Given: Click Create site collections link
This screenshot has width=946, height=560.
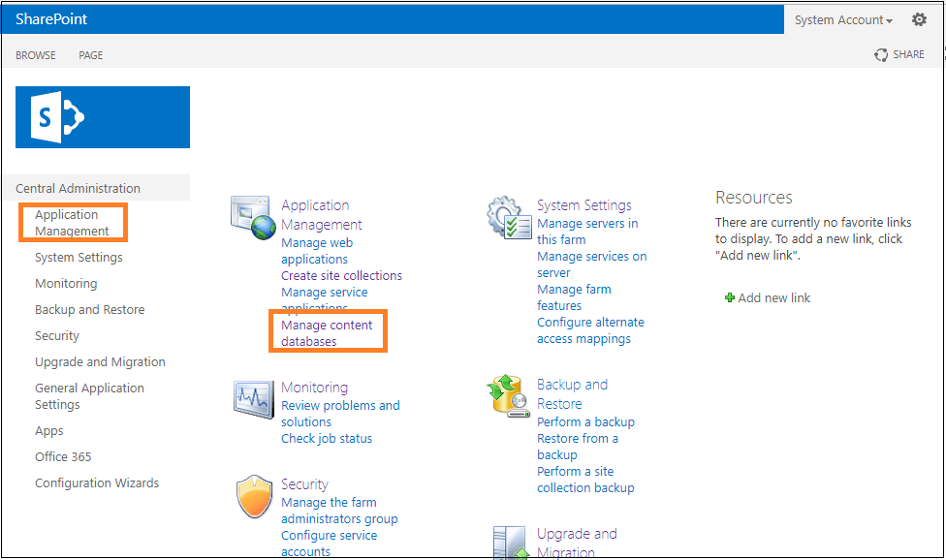Looking at the screenshot, I should 341,275.
